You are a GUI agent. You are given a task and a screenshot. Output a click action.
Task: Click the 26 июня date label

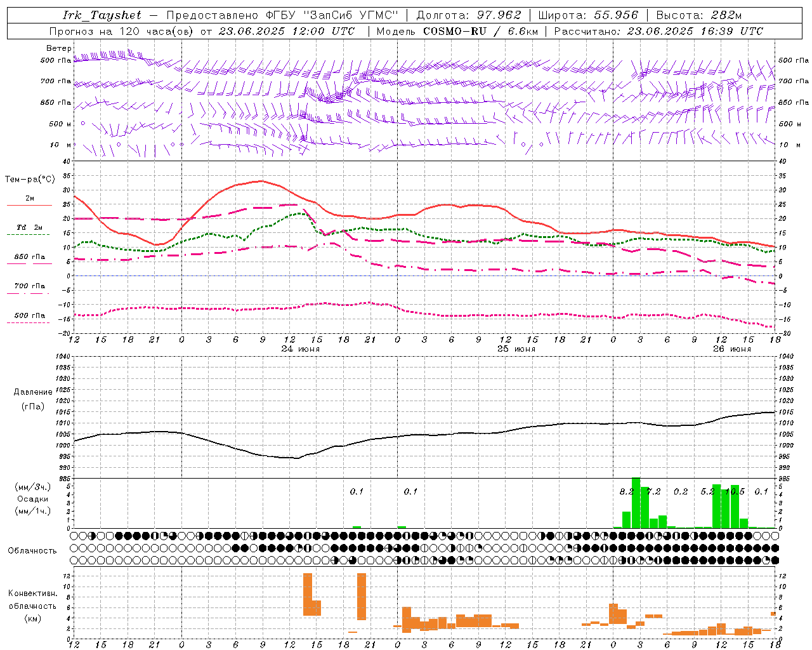[x=732, y=349]
